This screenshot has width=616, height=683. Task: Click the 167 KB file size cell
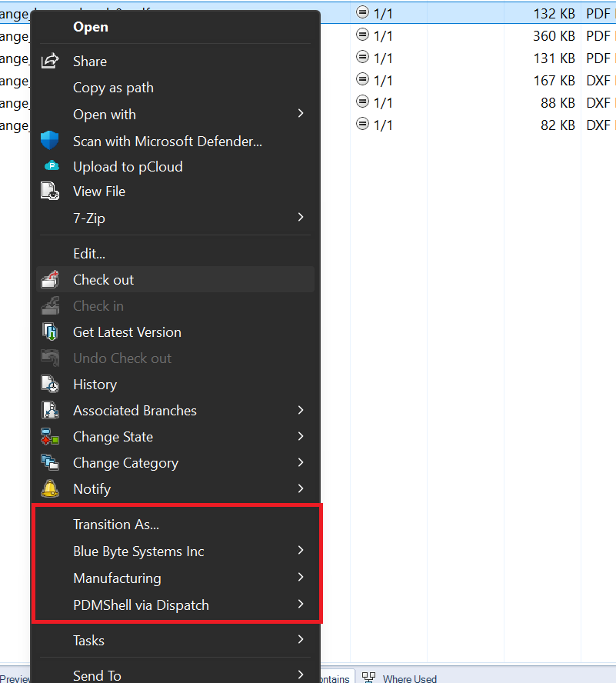point(554,81)
